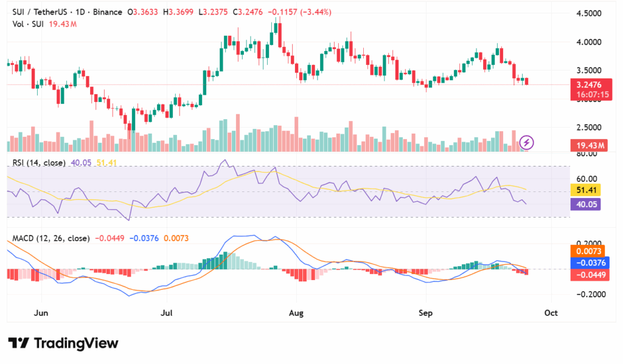Click the TradingView logo

63,343
